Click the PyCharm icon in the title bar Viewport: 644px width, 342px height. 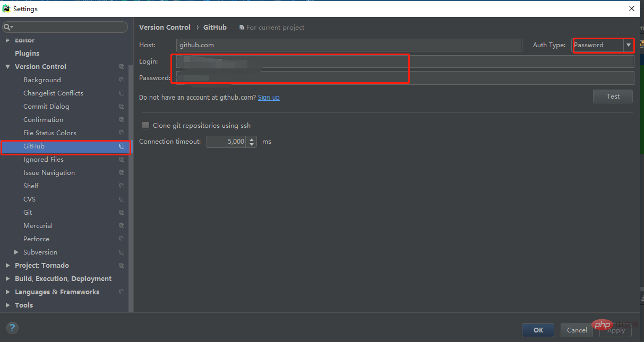[7, 8]
